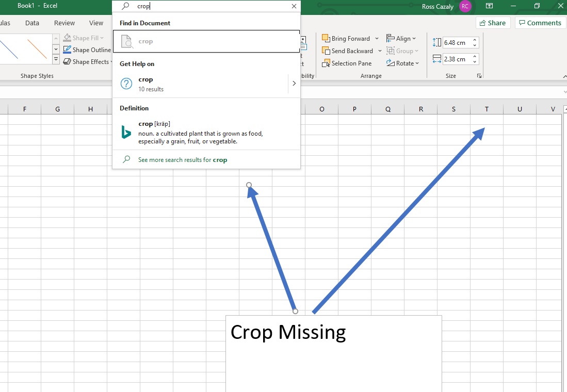Screen dimensions: 567x392
Task: Click the Share button
Action: (493, 23)
